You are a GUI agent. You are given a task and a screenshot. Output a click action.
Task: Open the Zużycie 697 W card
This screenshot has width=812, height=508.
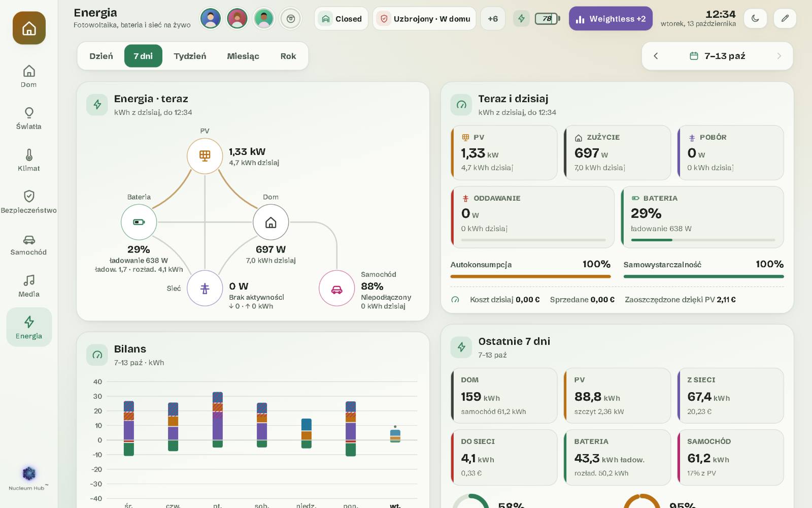pyautogui.click(x=617, y=153)
